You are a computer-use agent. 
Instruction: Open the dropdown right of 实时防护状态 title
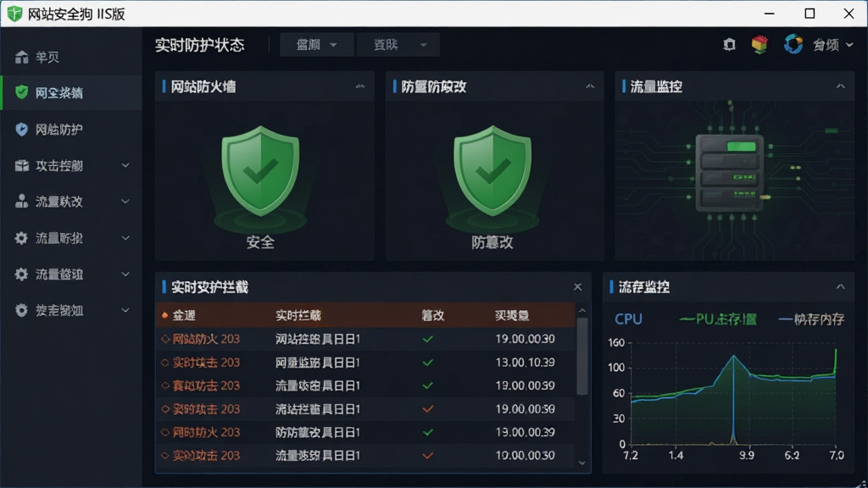point(317,45)
